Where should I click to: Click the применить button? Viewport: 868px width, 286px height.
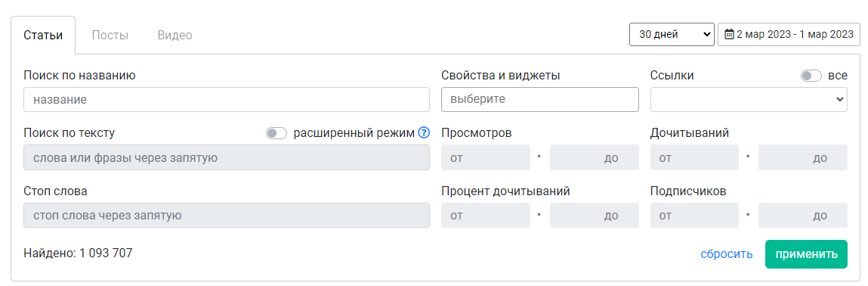(806, 254)
